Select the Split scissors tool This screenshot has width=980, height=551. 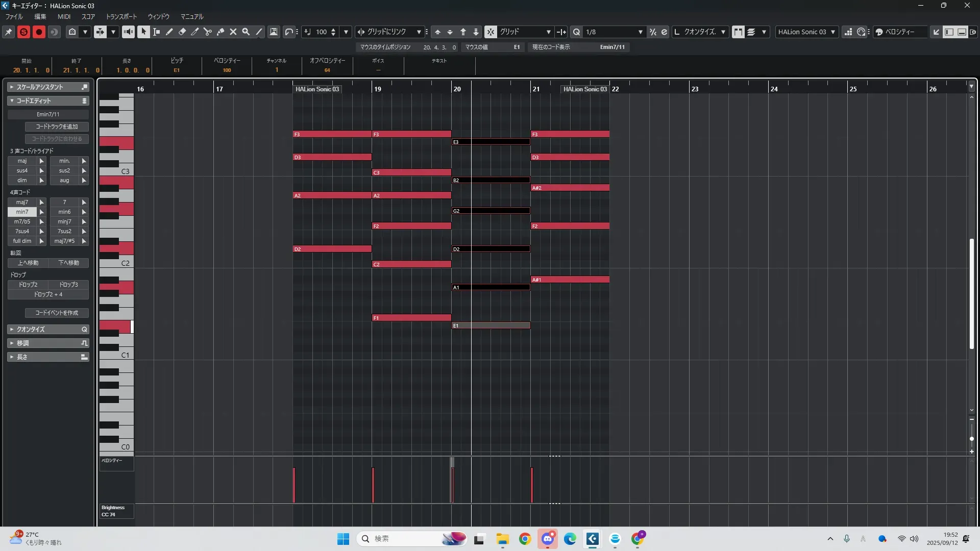(208, 32)
